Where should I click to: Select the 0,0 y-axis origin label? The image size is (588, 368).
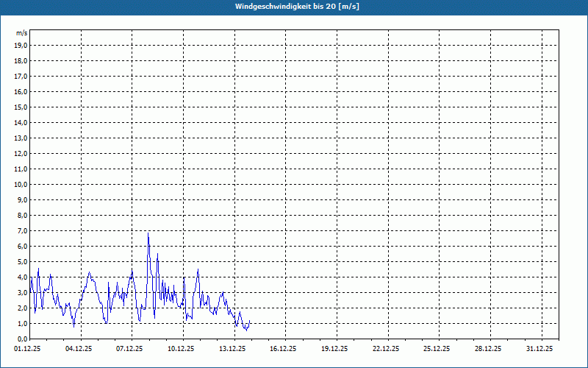pos(21,339)
